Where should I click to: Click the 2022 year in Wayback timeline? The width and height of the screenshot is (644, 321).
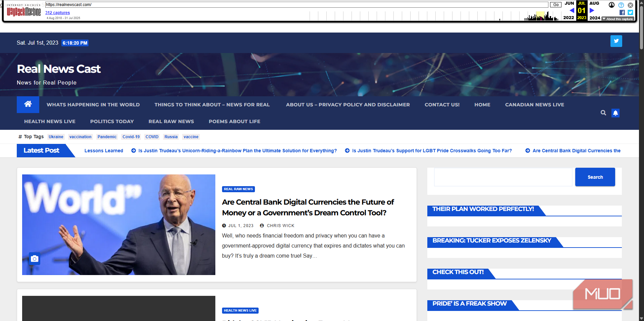tap(569, 18)
